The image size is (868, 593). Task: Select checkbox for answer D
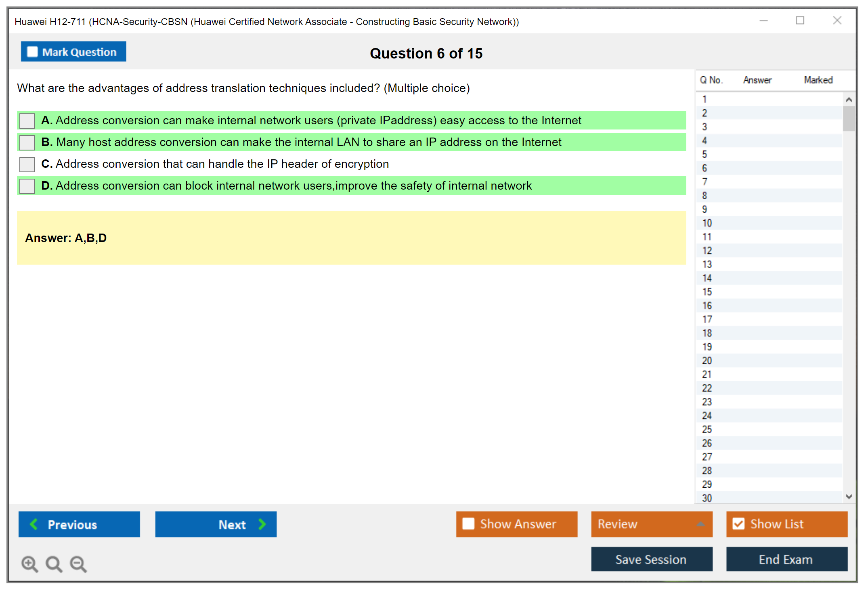(x=27, y=186)
